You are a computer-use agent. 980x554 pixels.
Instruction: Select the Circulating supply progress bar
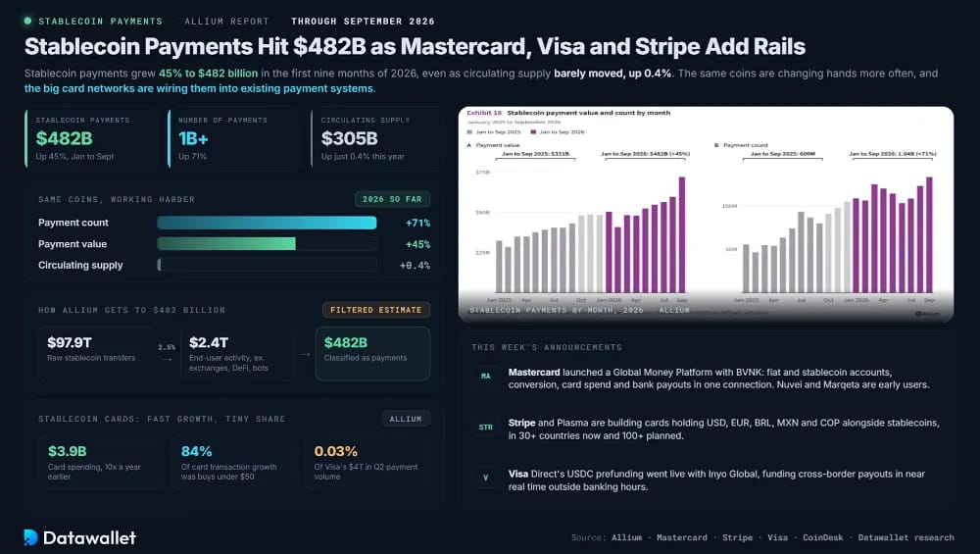[x=267, y=265]
